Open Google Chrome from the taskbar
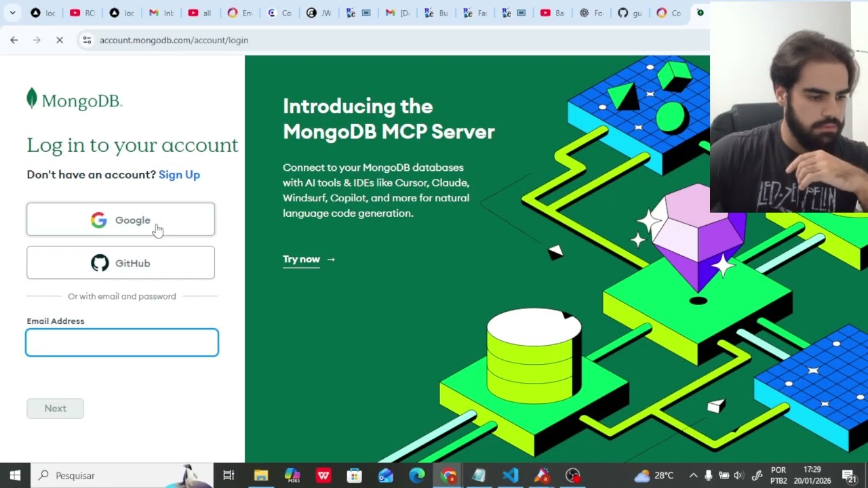 pyautogui.click(x=448, y=475)
